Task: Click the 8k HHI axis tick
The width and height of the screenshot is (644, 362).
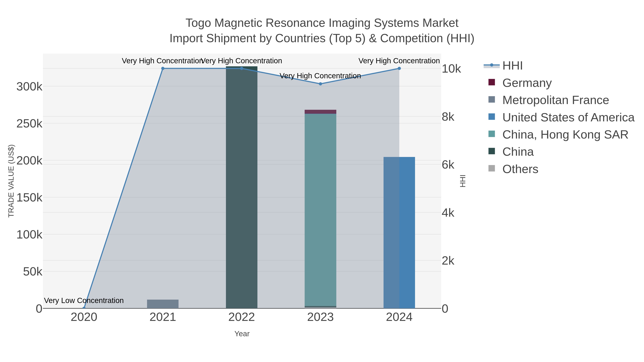Action: coord(448,117)
